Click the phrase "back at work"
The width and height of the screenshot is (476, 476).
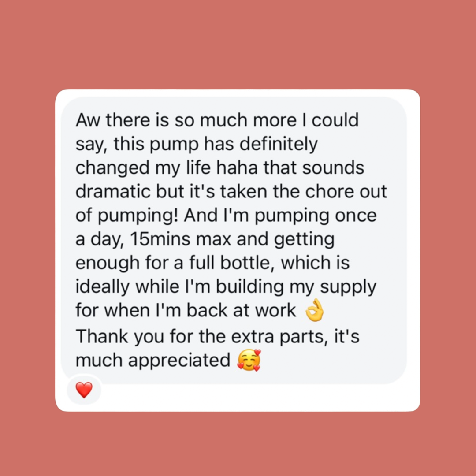(x=241, y=310)
